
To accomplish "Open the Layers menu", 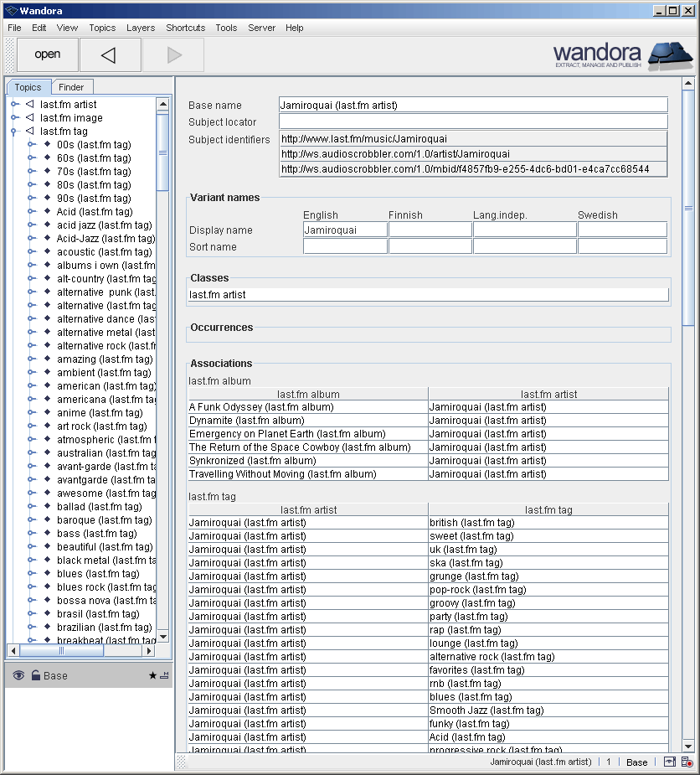I will click(x=140, y=28).
